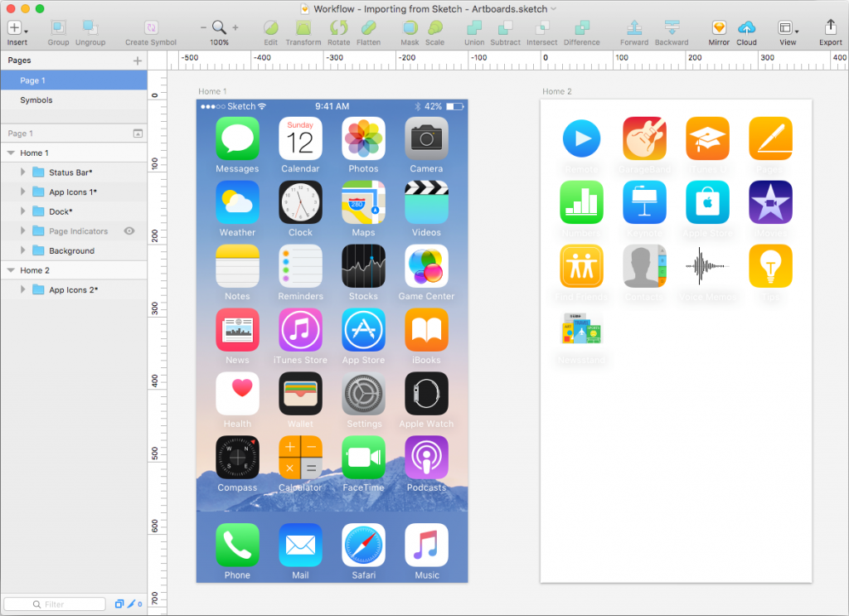Viewport: 849px width, 616px height.
Task: Move layer Forward with toolbar icon
Action: 634,27
